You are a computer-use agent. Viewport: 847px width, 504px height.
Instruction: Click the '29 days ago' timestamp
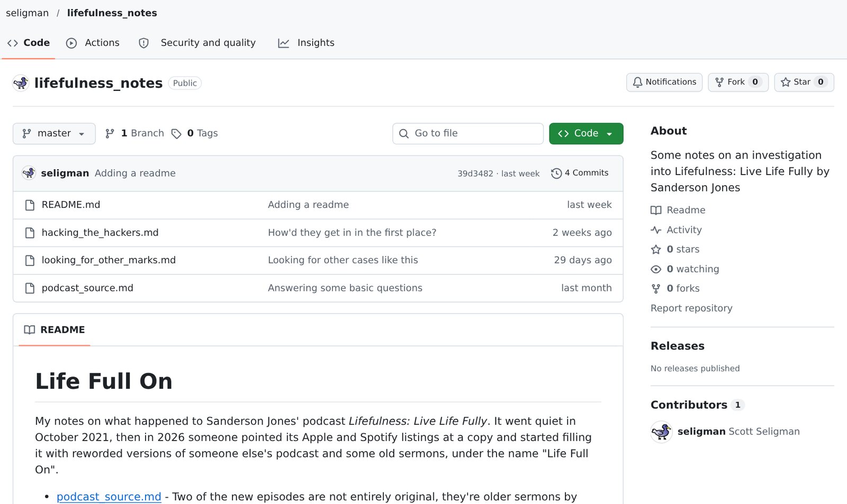coord(583,260)
